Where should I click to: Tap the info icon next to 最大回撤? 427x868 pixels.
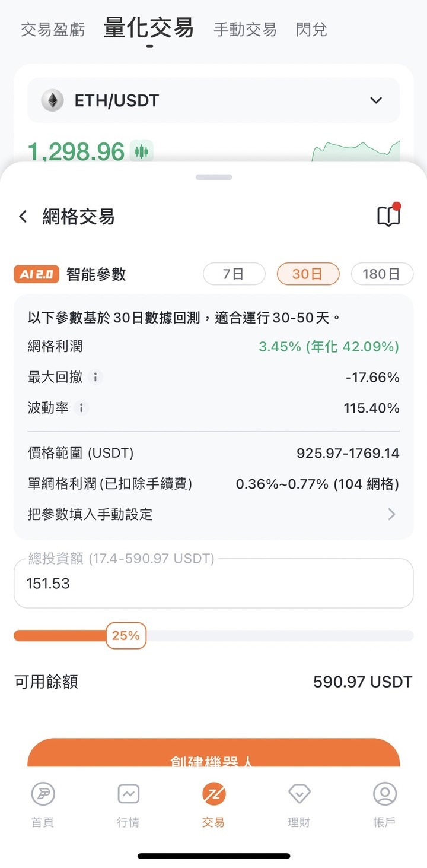tap(95, 377)
